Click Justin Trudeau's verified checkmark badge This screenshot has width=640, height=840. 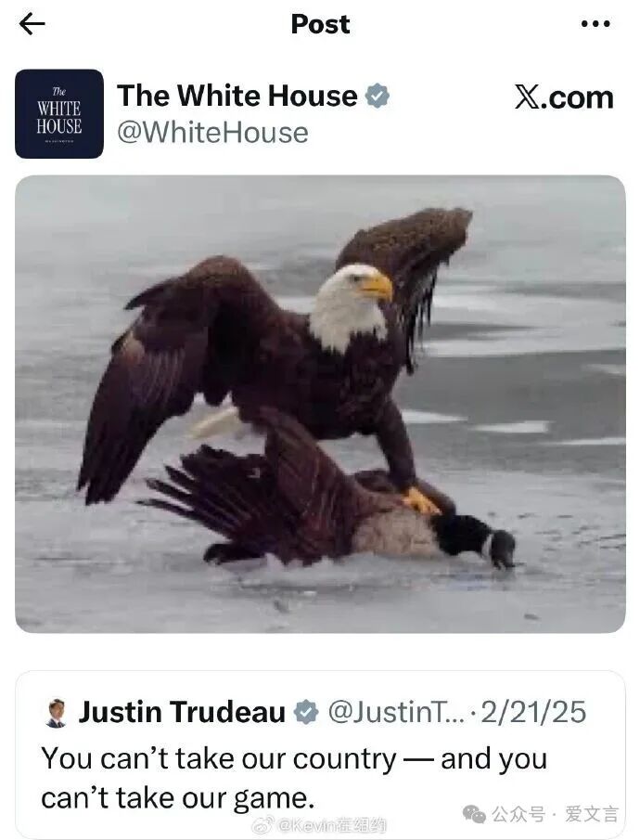coord(306,712)
